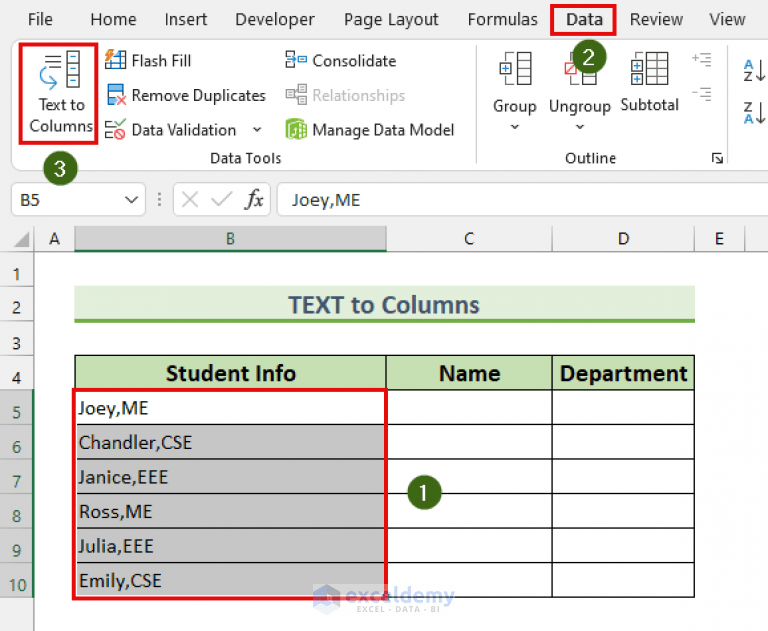Select the cell containing Emily,CSE

click(230, 580)
